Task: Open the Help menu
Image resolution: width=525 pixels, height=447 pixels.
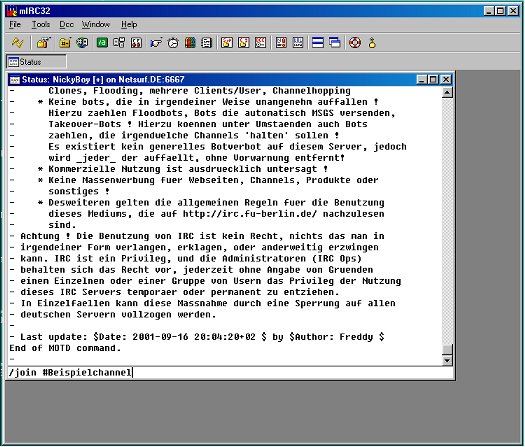Action: (129, 24)
